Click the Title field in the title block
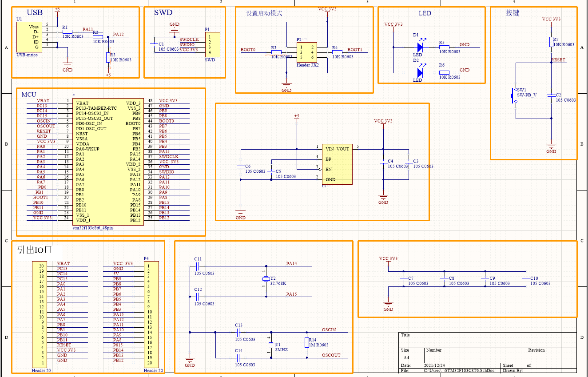This screenshot has height=377, width=588. (x=488, y=339)
